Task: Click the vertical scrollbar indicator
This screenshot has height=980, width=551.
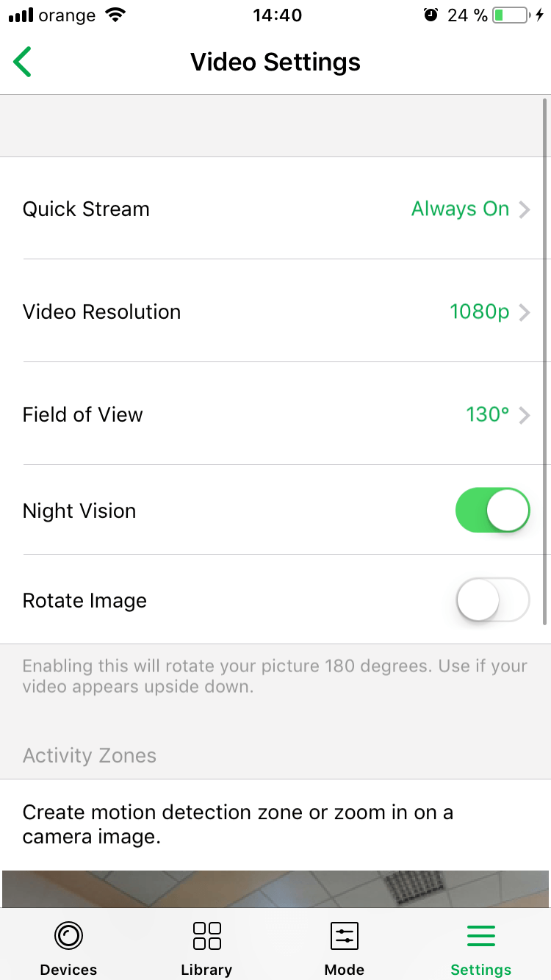Action: [x=544, y=360]
